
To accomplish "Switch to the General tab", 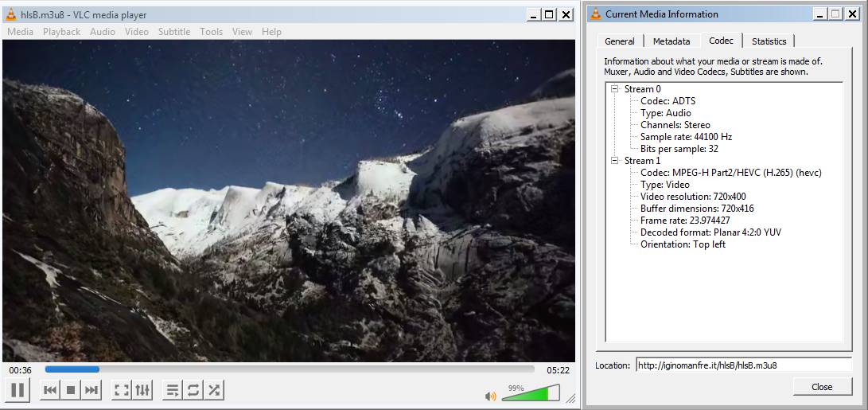I will click(x=620, y=41).
